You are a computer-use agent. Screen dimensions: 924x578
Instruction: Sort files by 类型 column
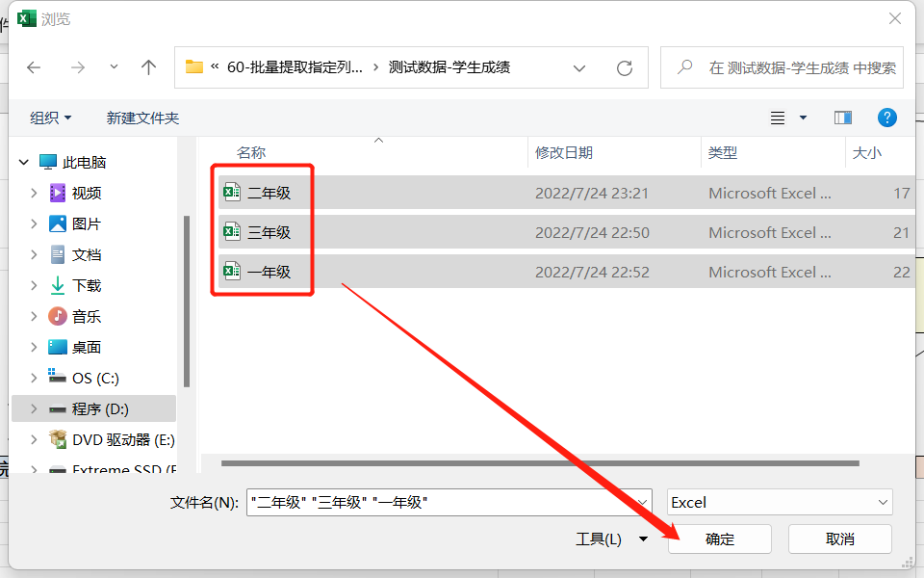point(723,153)
